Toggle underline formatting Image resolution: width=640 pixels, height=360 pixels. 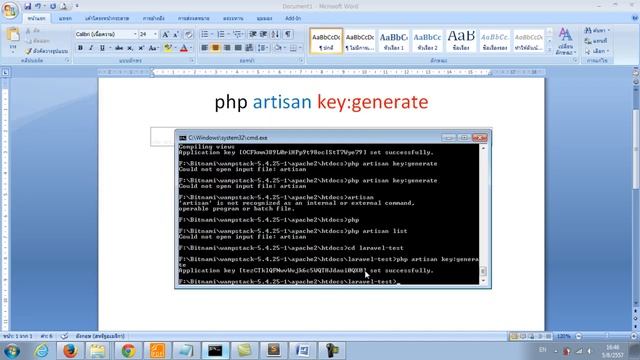point(102,48)
